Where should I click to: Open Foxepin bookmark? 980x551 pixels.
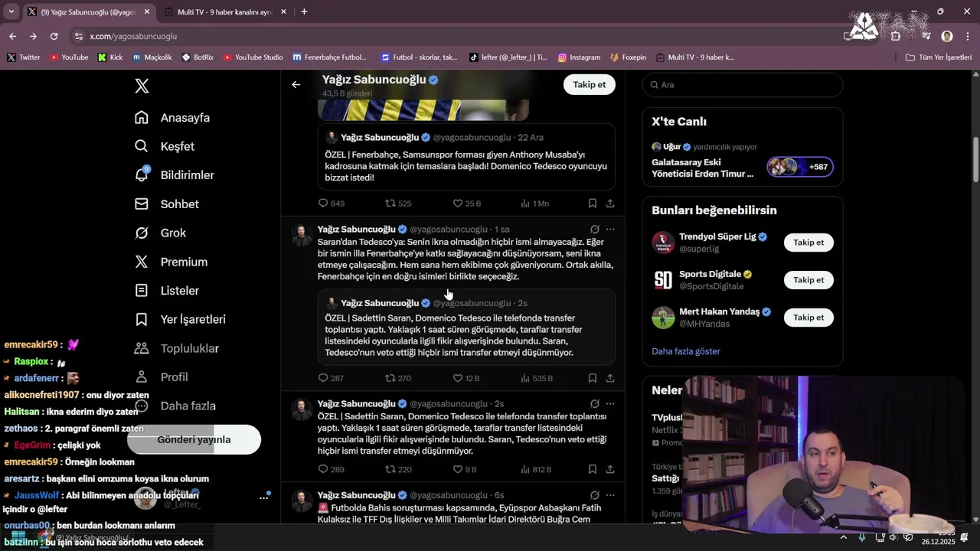pyautogui.click(x=628, y=57)
